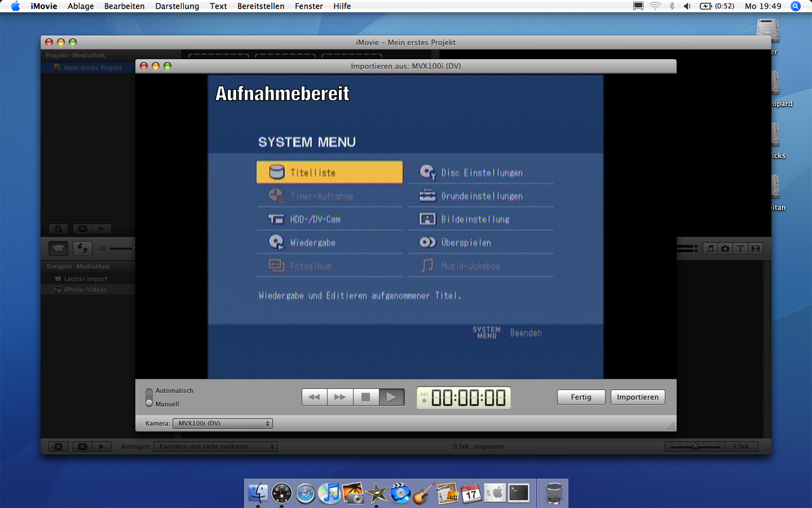Open the Bearbeiten menu
The width and height of the screenshot is (812, 508).
pyautogui.click(x=125, y=6)
